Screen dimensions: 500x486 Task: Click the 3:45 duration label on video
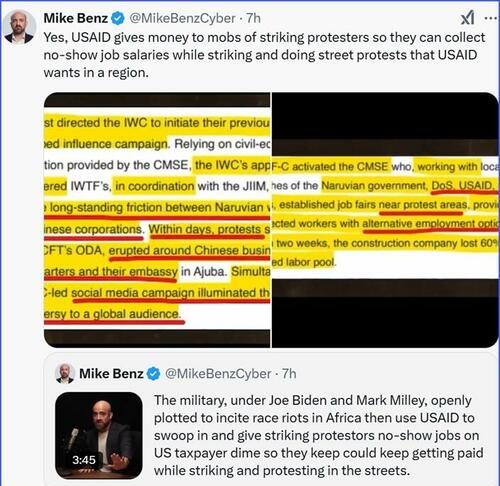pos(84,460)
